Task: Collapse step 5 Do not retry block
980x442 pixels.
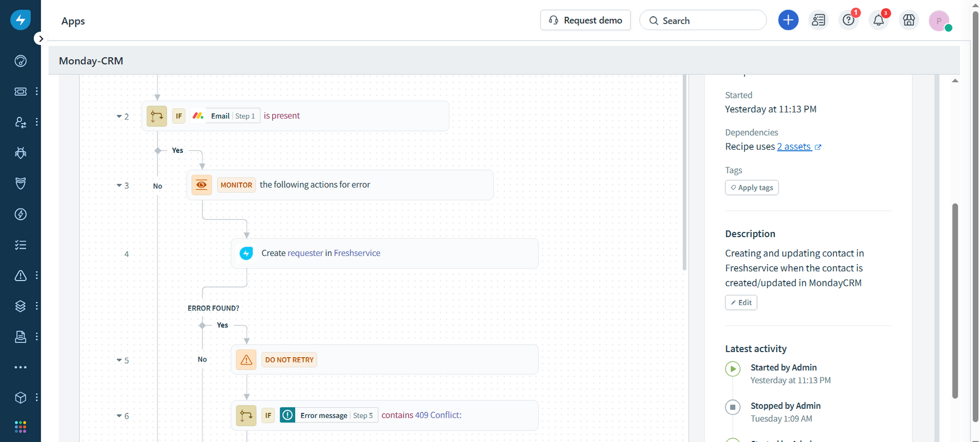Action: 119,360
